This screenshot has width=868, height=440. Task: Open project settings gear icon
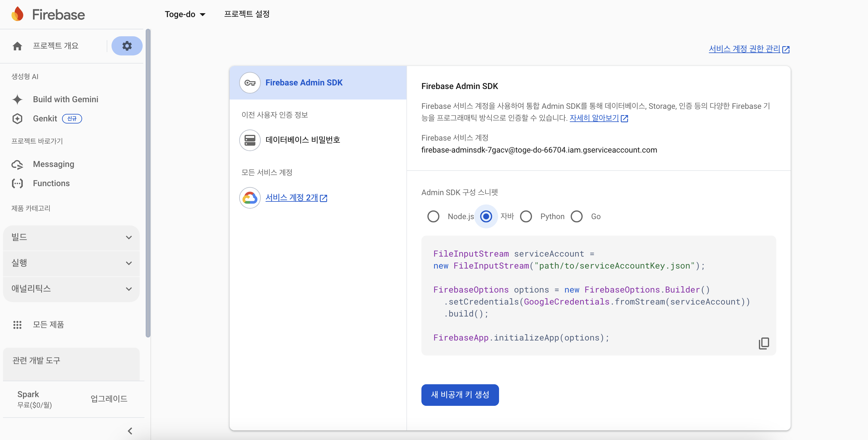[127, 46]
